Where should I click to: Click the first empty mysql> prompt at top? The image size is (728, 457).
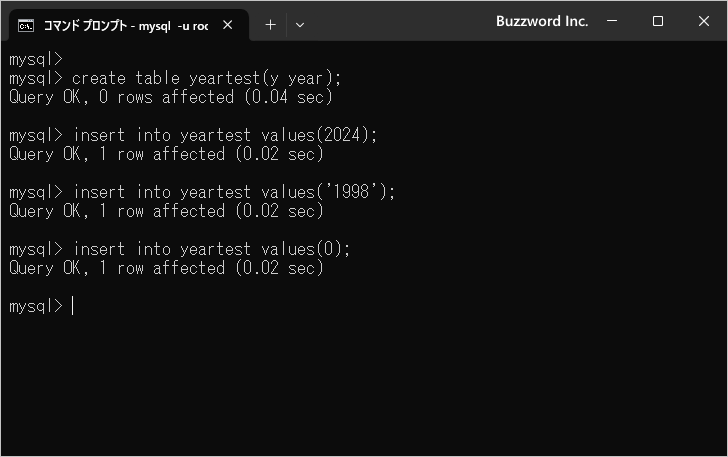pyautogui.click(x=36, y=59)
